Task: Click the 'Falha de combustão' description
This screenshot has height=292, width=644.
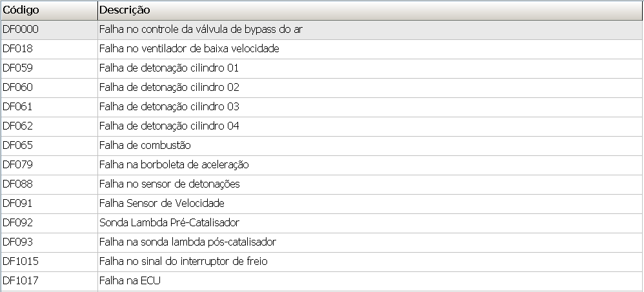Action: coord(145,146)
